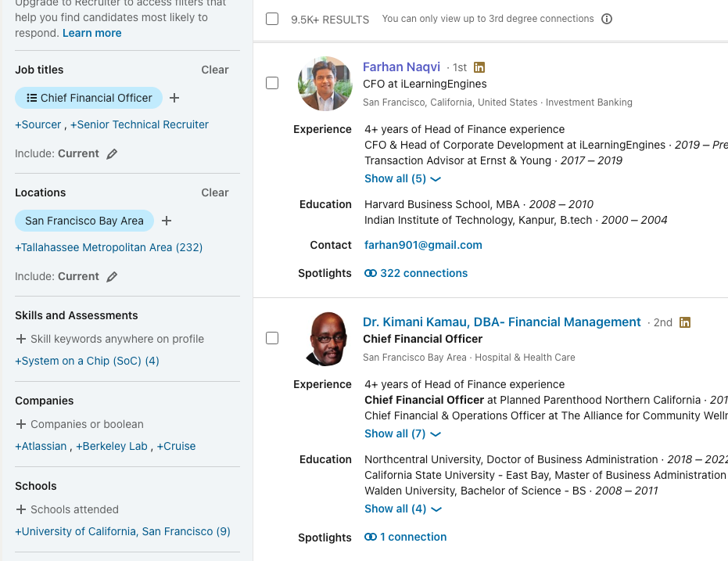Click the plus icon for Companies or boolean

pos(21,424)
